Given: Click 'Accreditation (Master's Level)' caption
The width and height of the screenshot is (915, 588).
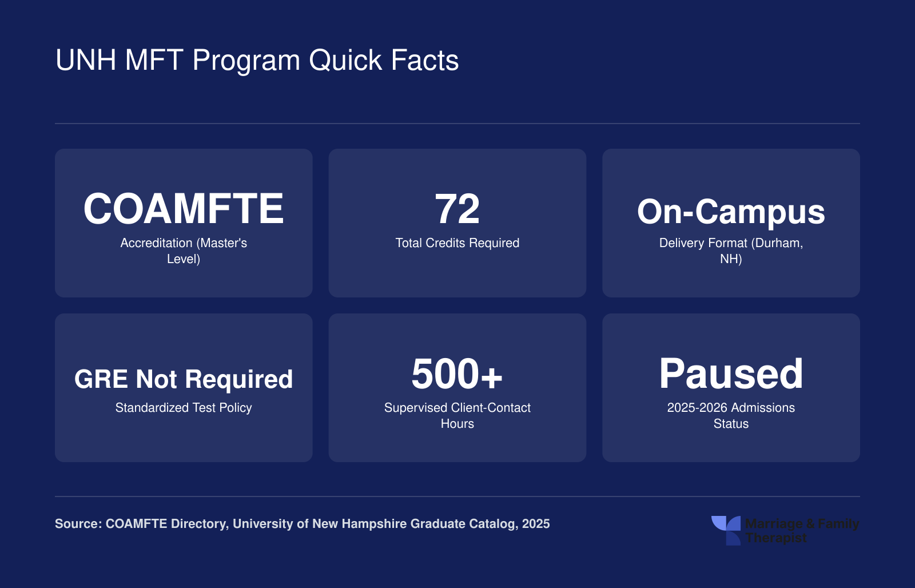Looking at the screenshot, I should click(184, 251).
